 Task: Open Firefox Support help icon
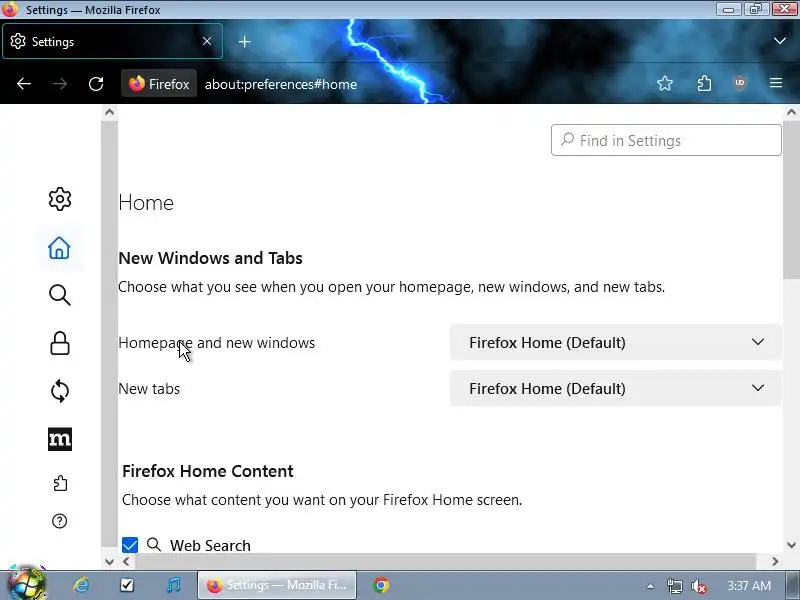click(60, 521)
